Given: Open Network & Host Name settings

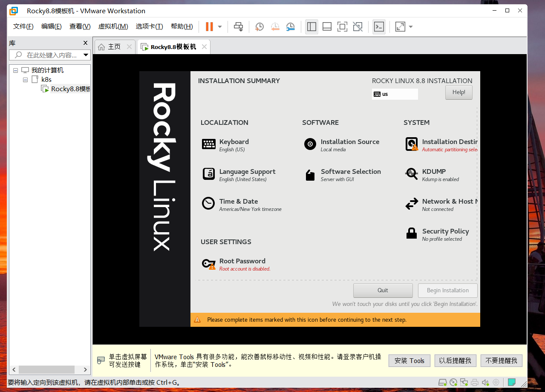Looking at the screenshot, I should [x=441, y=205].
